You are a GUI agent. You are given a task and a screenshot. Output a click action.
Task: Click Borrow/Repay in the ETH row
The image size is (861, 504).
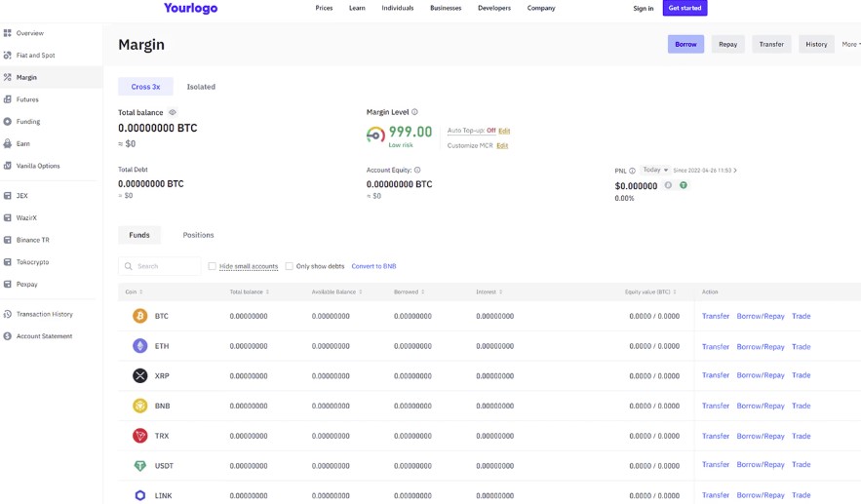point(761,346)
